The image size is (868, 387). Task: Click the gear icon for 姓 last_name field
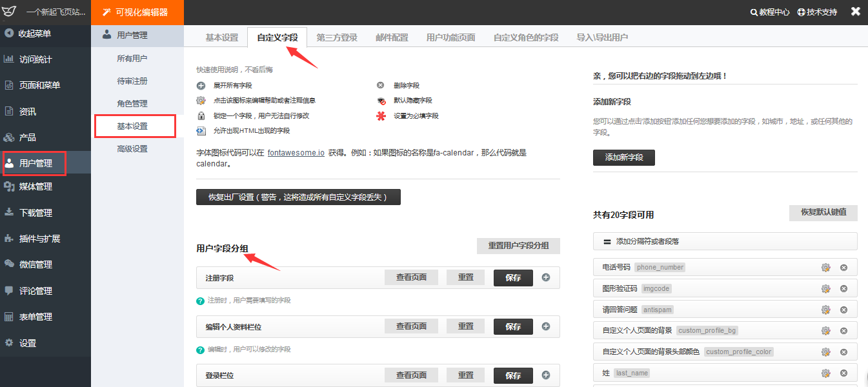coord(825,373)
